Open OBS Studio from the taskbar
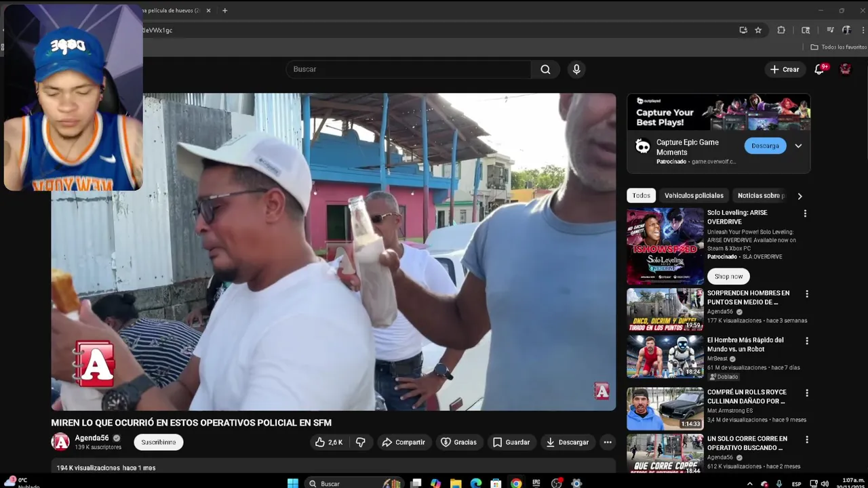This screenshot has height=488, width=868. 557,483
